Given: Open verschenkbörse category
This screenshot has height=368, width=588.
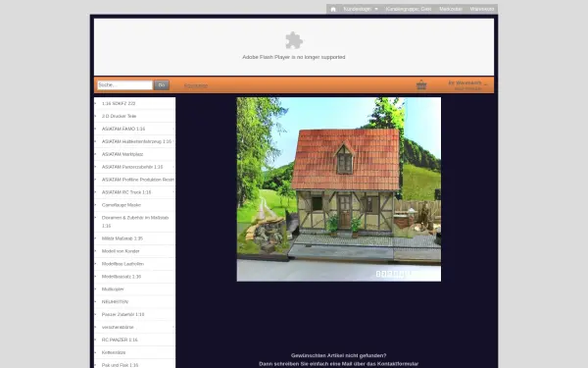Looking at the screenshot, I should click(x=118, y=327).
